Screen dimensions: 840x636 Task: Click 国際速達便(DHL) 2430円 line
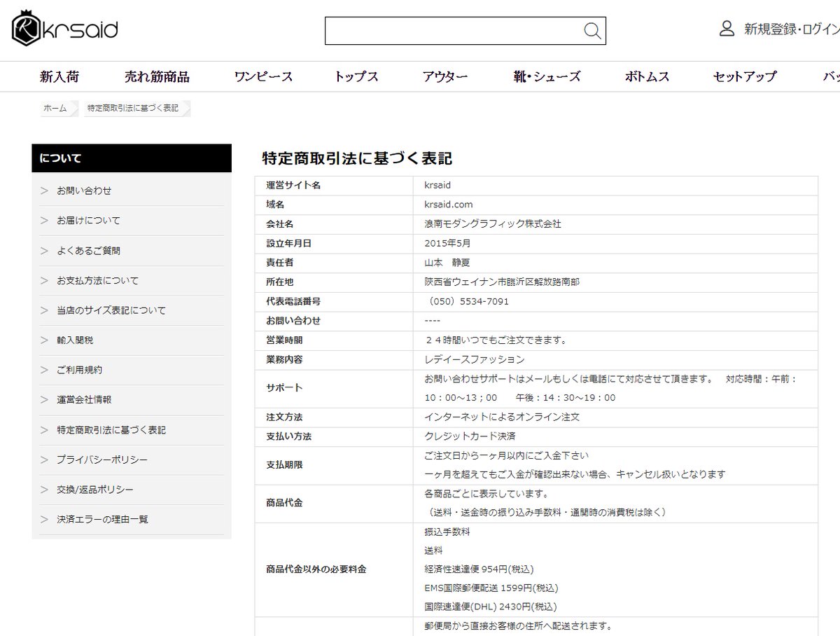[490, 607]
